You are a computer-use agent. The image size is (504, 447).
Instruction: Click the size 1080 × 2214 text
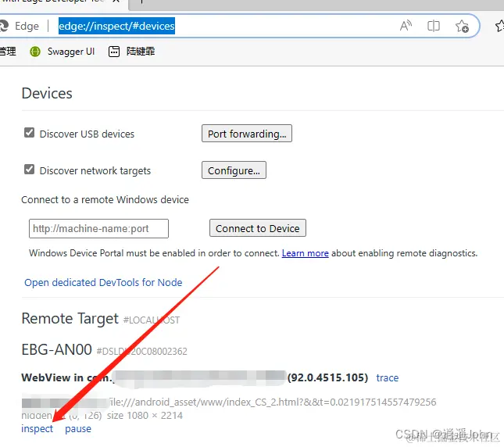coord(145,416)
